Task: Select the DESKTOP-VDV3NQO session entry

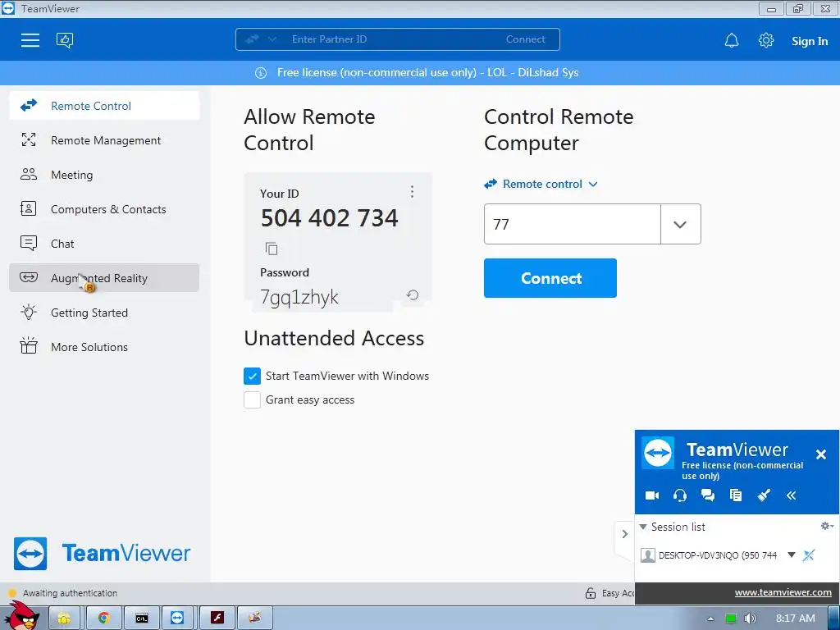Action: pyautogui.click(x=717, y=555)
